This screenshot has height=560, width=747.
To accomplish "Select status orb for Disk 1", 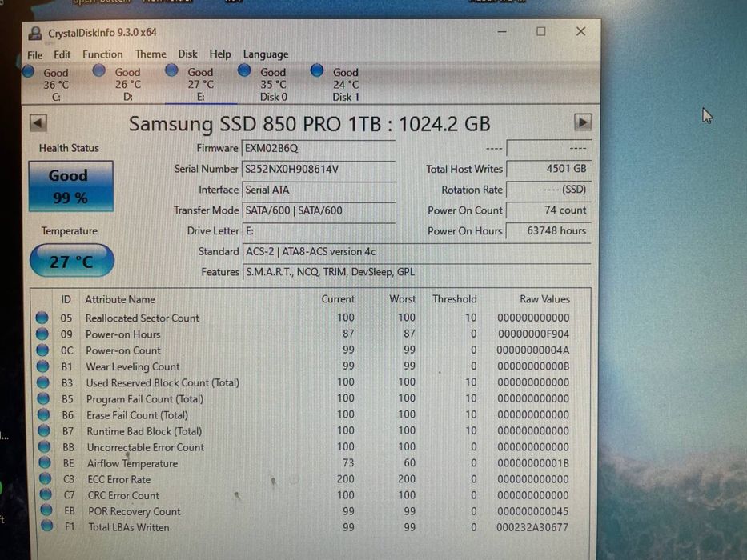I will click(317, 70).
